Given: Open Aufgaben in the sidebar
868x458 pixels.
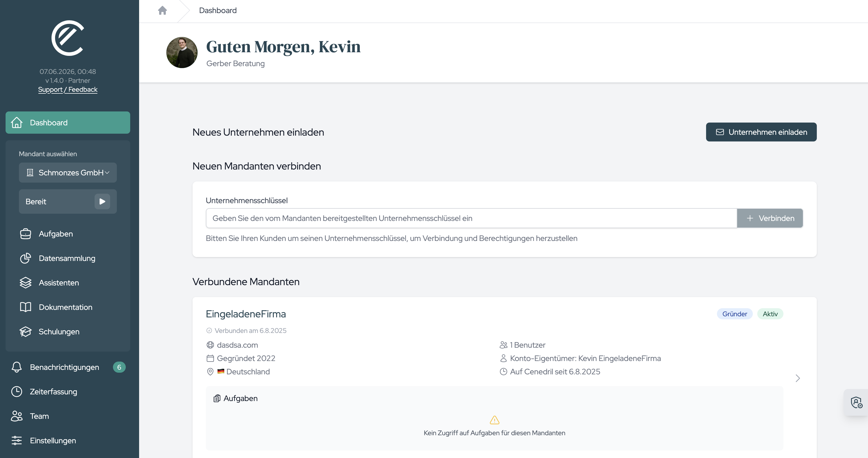Looking at the screenshot, I should click(x=68, y=234).
